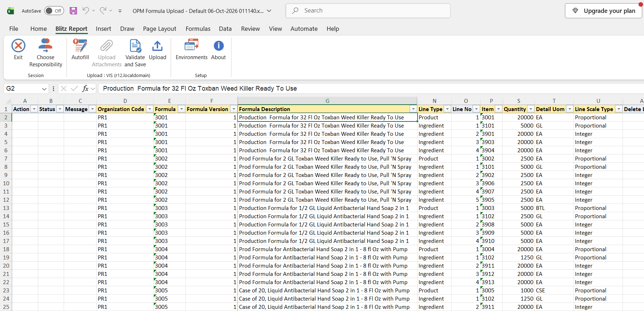Switch to the Formulas tab
This screenshot has width=644, height=311.
198,29
